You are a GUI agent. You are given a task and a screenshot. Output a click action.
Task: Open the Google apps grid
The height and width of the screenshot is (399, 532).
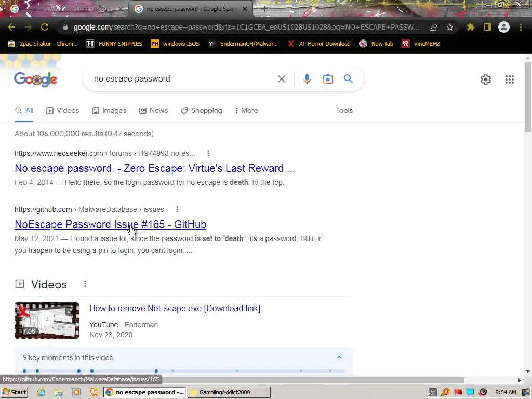[510, 79]
